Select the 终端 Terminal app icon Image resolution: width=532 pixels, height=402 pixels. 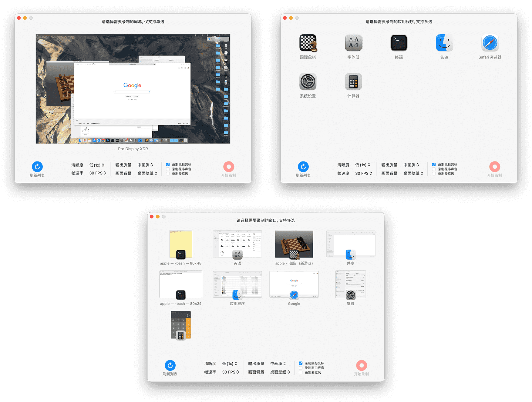point(399,43)
